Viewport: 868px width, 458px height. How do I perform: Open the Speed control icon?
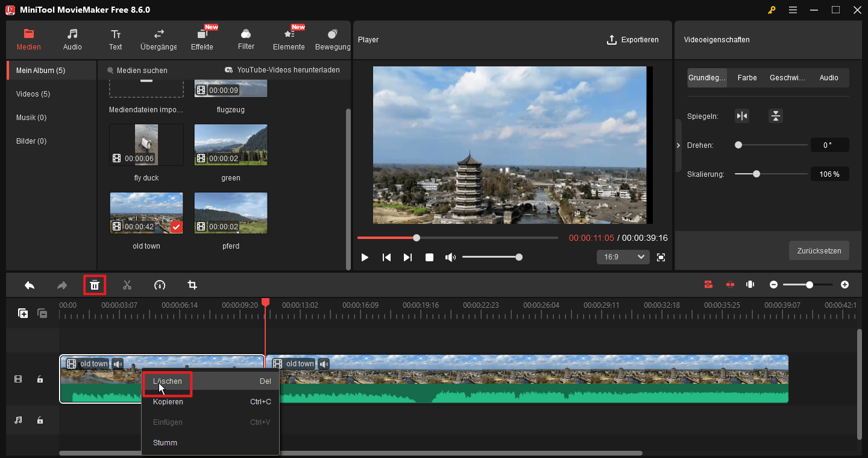pyautogui.click(x=160, y=284)
